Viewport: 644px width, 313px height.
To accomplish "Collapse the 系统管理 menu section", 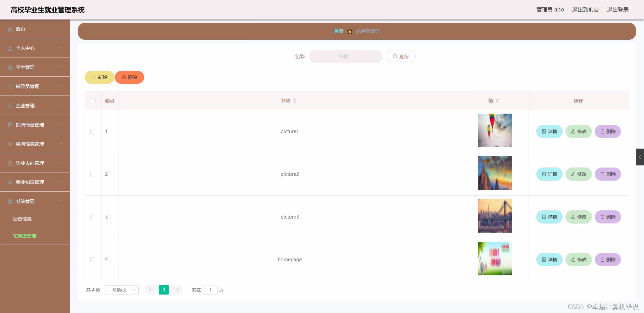I will 34,201.
